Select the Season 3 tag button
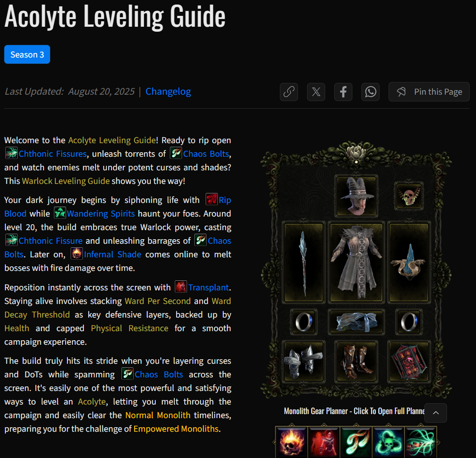476x458 pixels. (27, 54)
